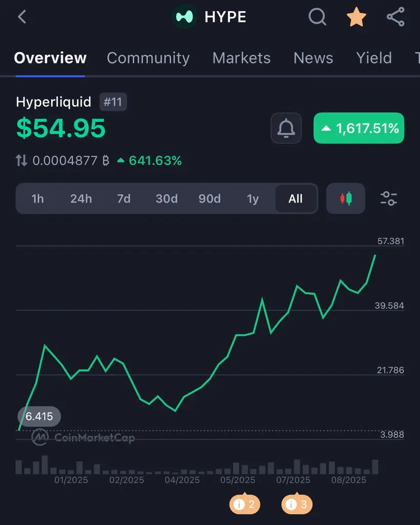Tap the 3.988 axis label
Viewport: 420px width, 525px height.
click(x=392, y=434)
